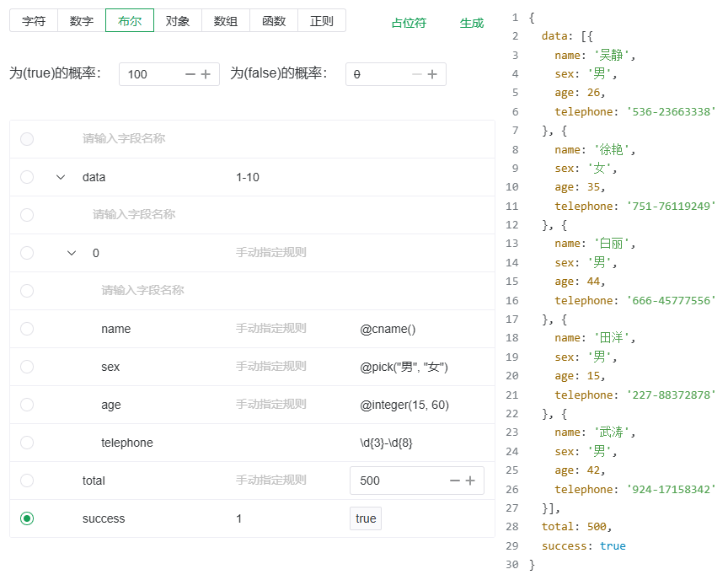Click the 生成 button to generate data
The image size is (728, 580).
point(471,24)
